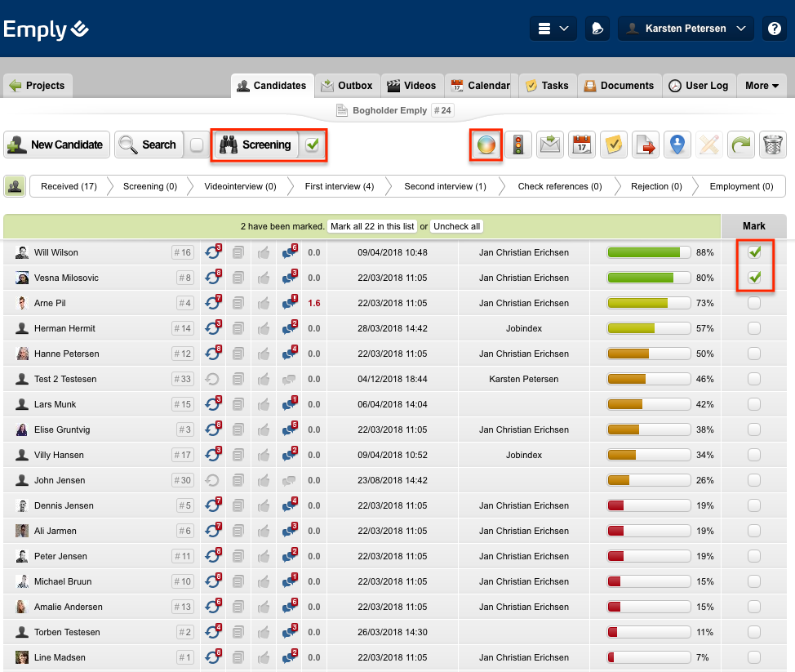Open the User Log tab
This screenshot has width=795, height=672.
click(x=698, y=86)
